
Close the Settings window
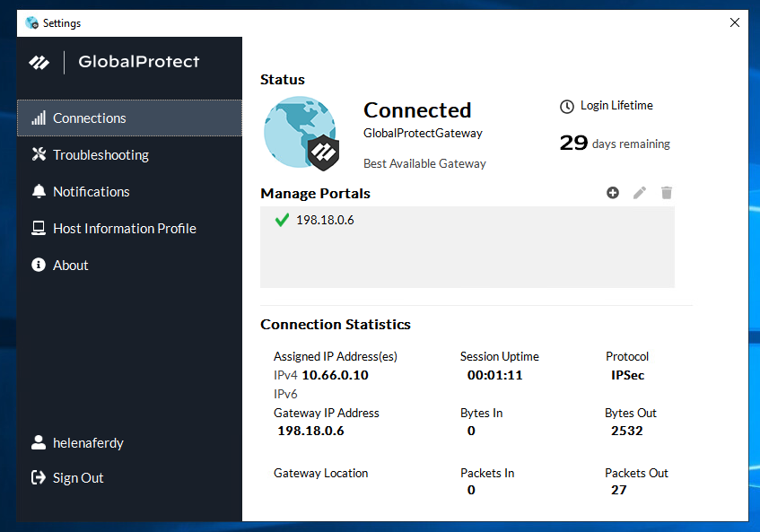[x=735, y=22]
